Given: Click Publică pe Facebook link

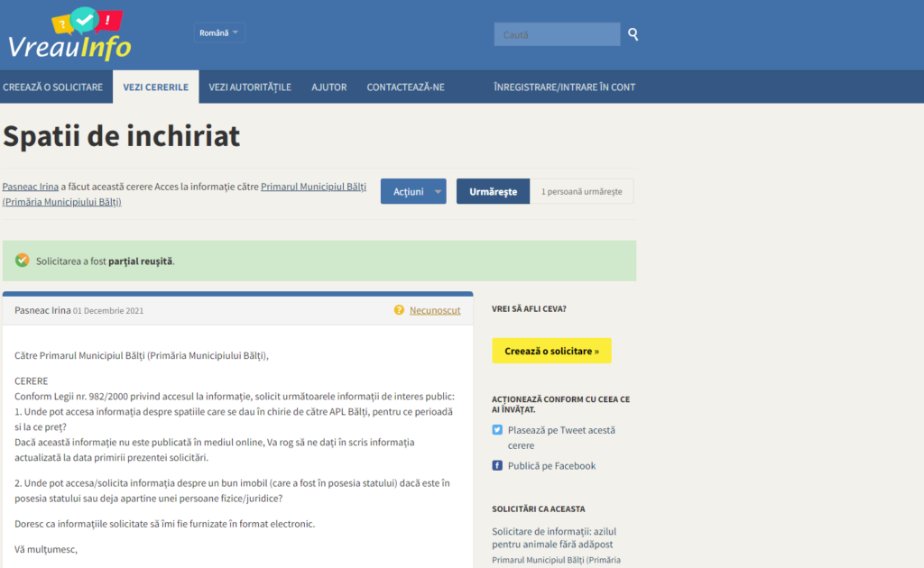Looking at the screenshot, I should click(x=551, y=465).
